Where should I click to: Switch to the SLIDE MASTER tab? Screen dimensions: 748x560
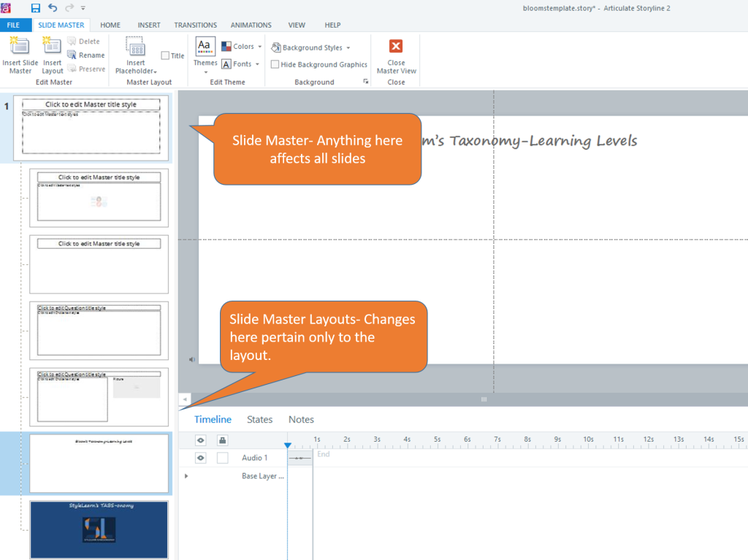[x=61, y=25]
